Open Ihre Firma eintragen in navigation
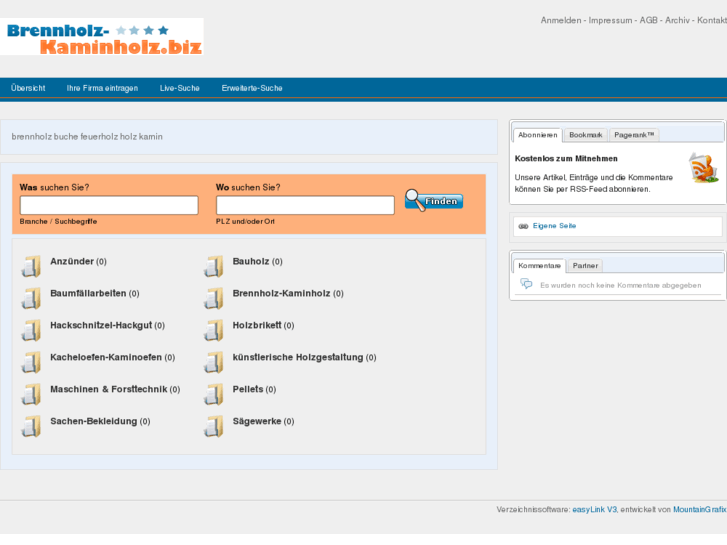 pos(102,88)
